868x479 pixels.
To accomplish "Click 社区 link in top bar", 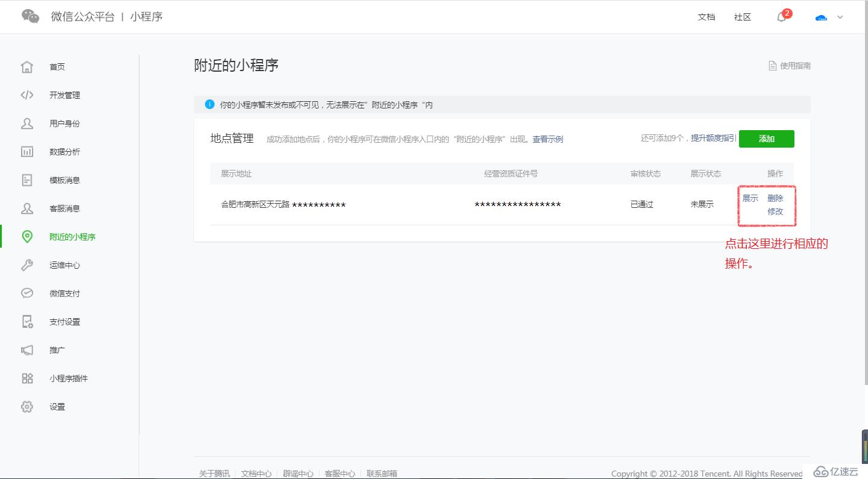I will [743, 17].
